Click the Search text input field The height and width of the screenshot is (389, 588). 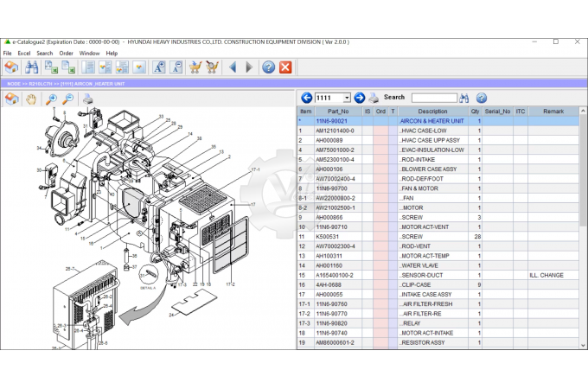point(433,98)
